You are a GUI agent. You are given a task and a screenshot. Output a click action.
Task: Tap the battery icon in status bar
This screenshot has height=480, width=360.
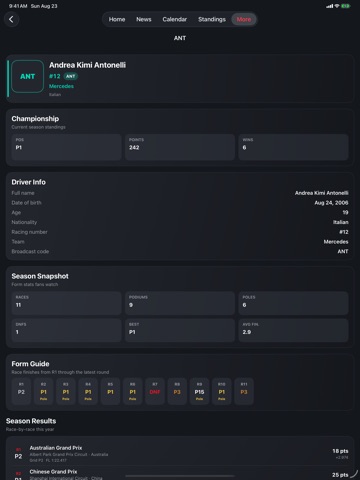click(345, 6)
